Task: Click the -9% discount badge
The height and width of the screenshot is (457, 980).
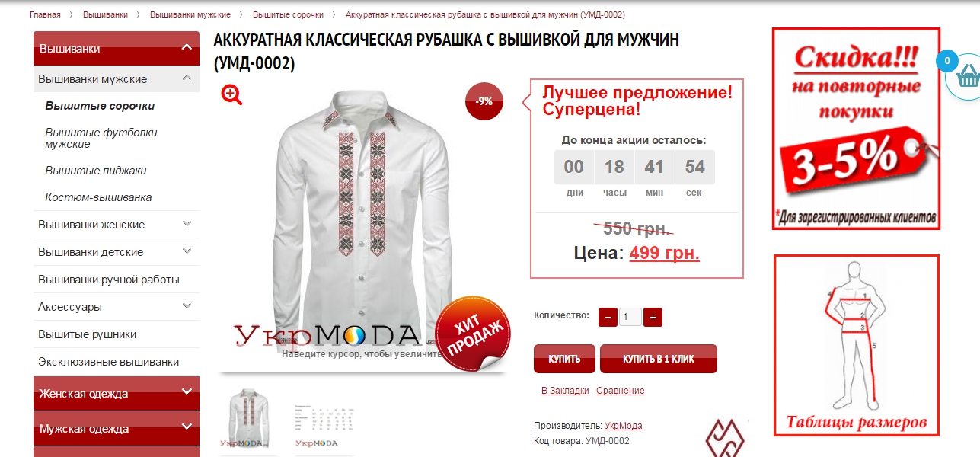Action: pos(484,101)
